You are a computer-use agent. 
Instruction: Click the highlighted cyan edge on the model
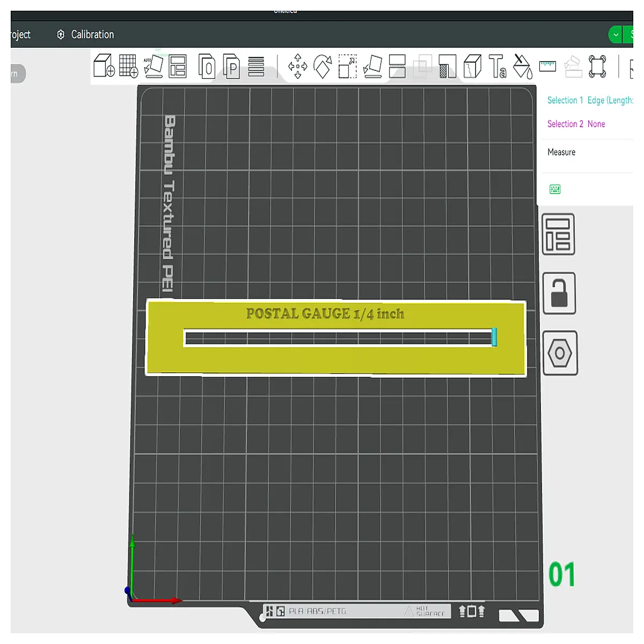[x=494, y=337]
